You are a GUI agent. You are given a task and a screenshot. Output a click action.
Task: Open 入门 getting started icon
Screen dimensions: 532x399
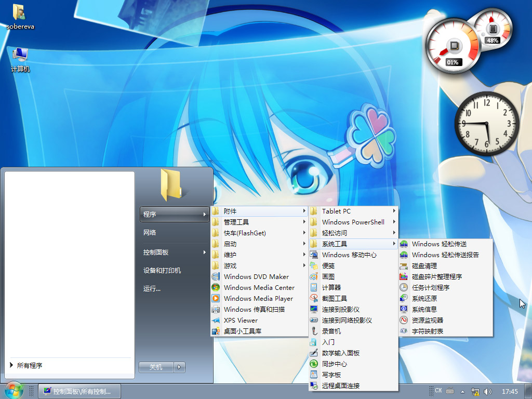pyautogui.click(x=314, y=342)
